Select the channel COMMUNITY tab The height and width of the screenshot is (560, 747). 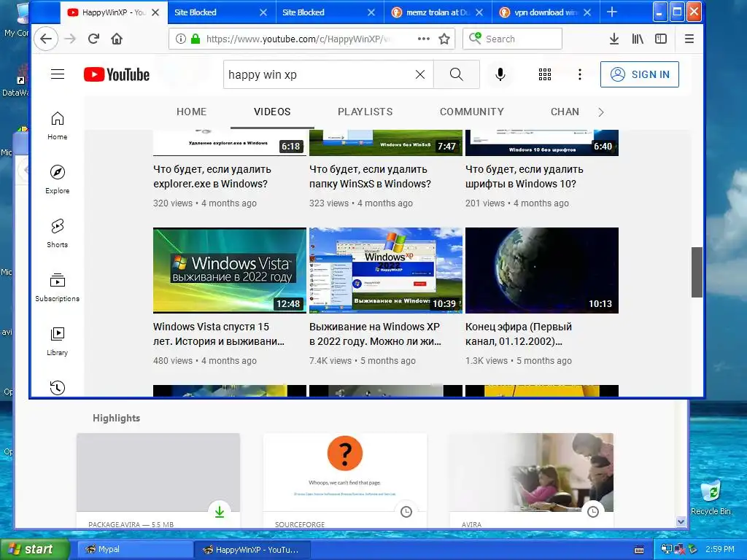(472, 112)
